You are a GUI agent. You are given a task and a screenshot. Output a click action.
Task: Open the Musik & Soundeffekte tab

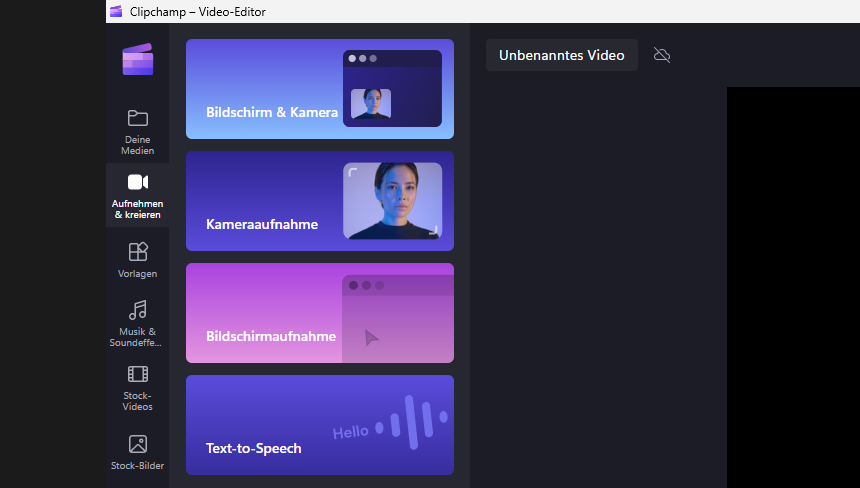[138, 323]
